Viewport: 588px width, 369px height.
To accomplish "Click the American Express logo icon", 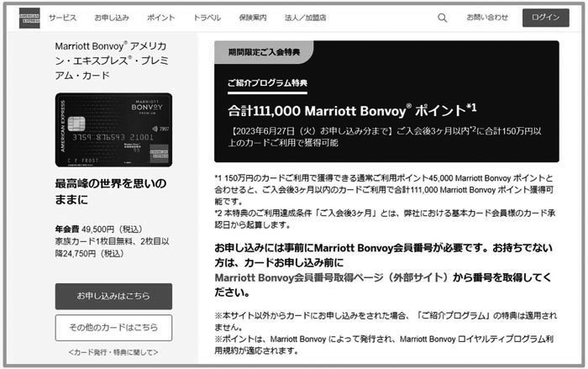I will point(29,18).
